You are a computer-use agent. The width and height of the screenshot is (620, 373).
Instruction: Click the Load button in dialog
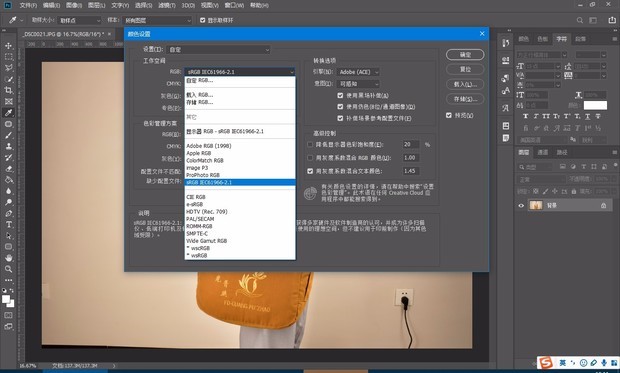(x=465, y=84)
